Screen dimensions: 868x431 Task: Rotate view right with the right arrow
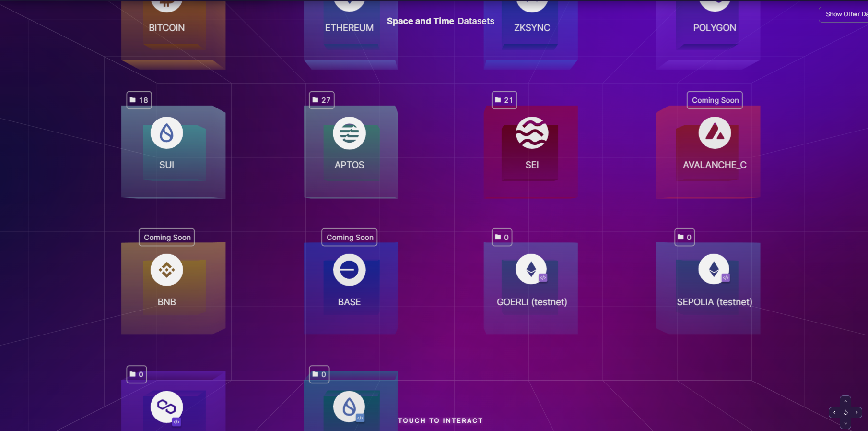[x=856, y=412]
